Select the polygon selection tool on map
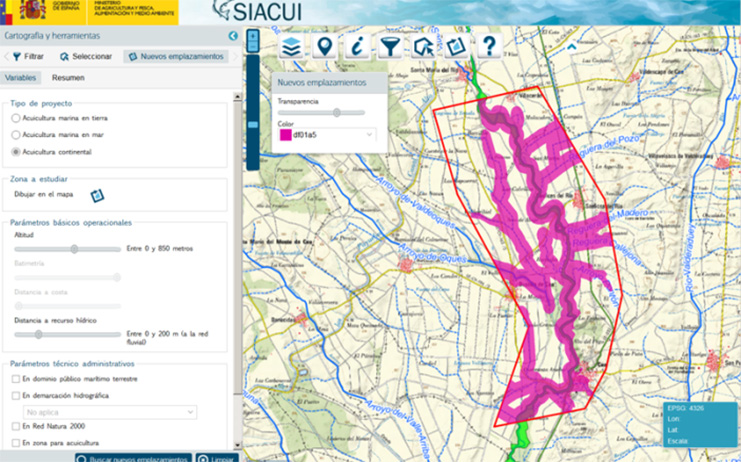The width and height of the screenshot is (741, 462). 423,47
